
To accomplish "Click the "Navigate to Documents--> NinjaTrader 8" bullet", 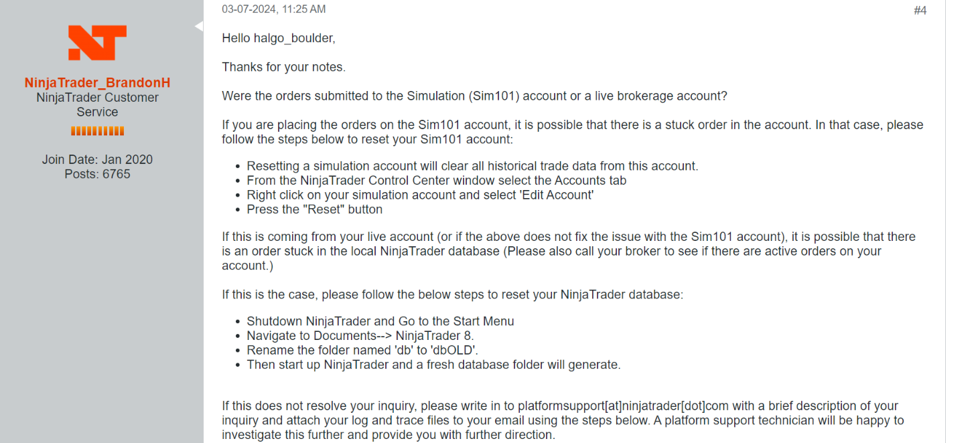I will 361,336.
